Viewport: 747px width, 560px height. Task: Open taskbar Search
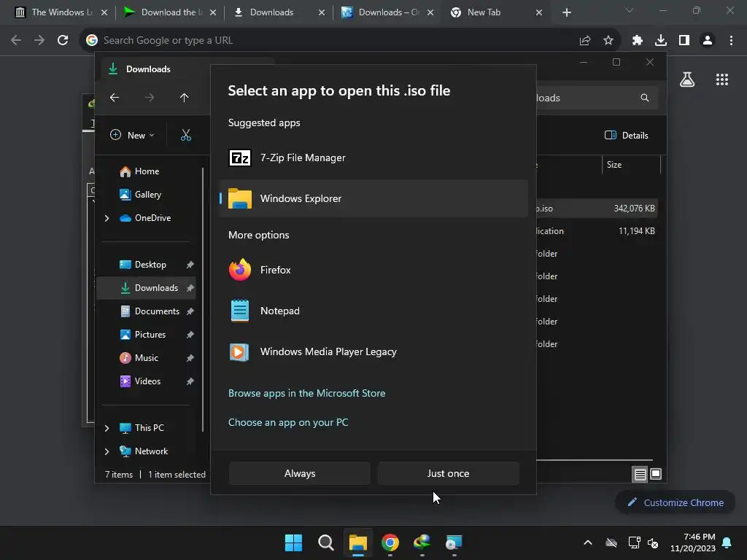(326, 542)
